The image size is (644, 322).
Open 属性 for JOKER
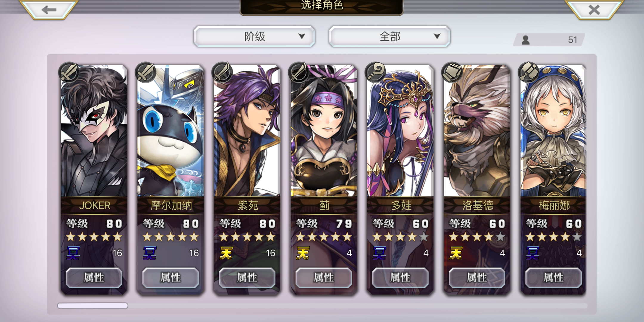coord(94,278)
